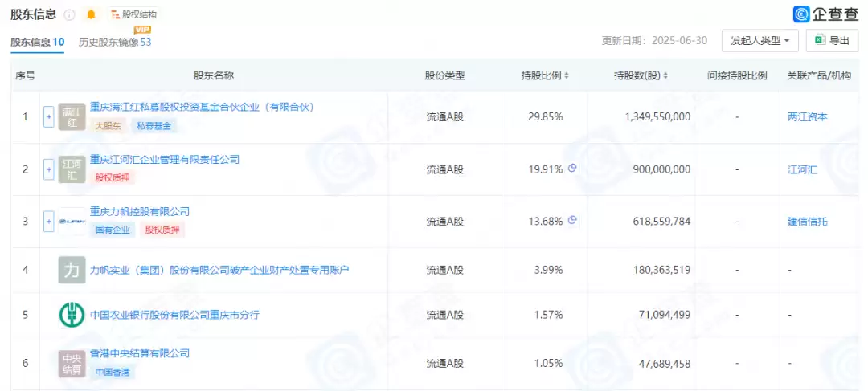Image resolution: width=868 pixels, height=391 pixels.
Task: Click the 香港中央结算 avatar thumbnail
Action: point(72,363)
